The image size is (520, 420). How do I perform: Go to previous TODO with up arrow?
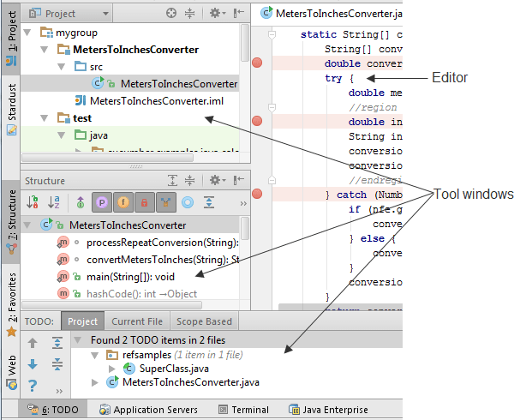(33, 343)
